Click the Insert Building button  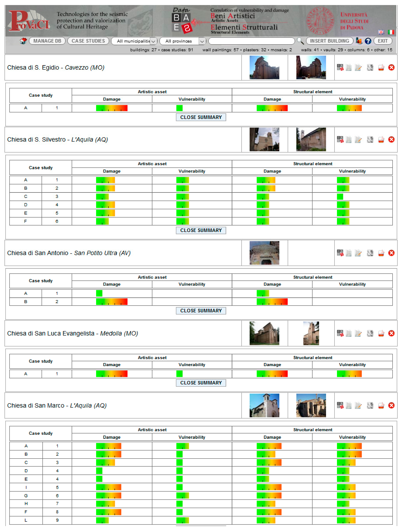(x=329, y=41)
